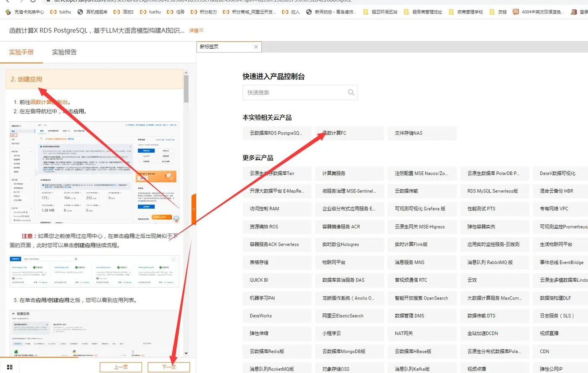Open the 友链 bookmark folder
588x373 pixels.
tap(498, 12)
